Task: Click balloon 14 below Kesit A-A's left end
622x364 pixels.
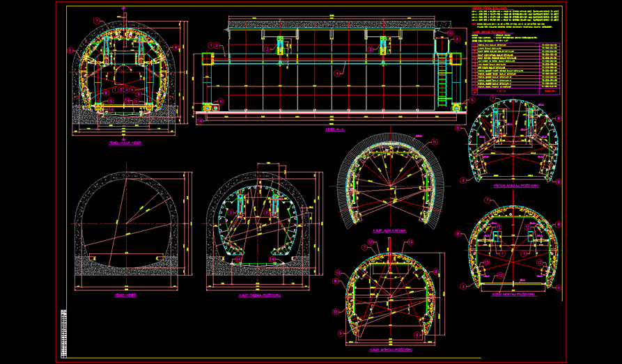Action: [201, 120]
